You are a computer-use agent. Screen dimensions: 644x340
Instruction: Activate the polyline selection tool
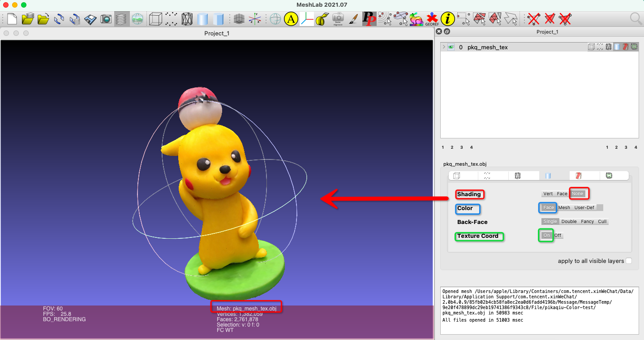[x=511, y=19]
